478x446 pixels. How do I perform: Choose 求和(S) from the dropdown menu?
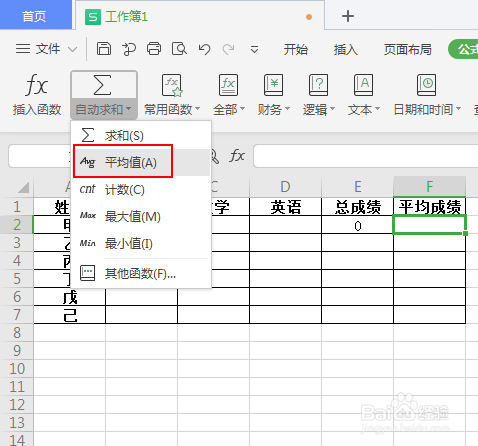142,135
